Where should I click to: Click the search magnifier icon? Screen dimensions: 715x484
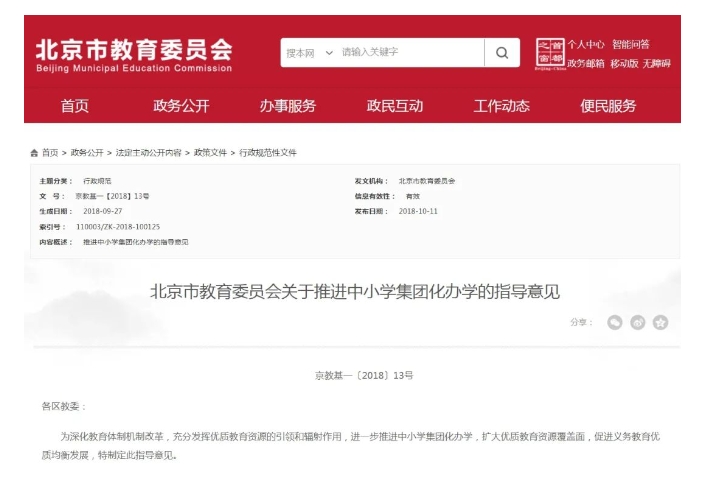501,53
